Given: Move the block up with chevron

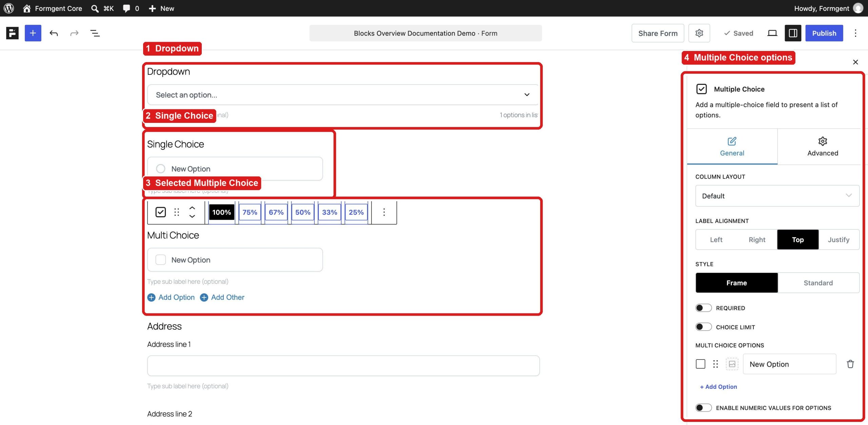Looking at the screenshot, I should [192, 208].
